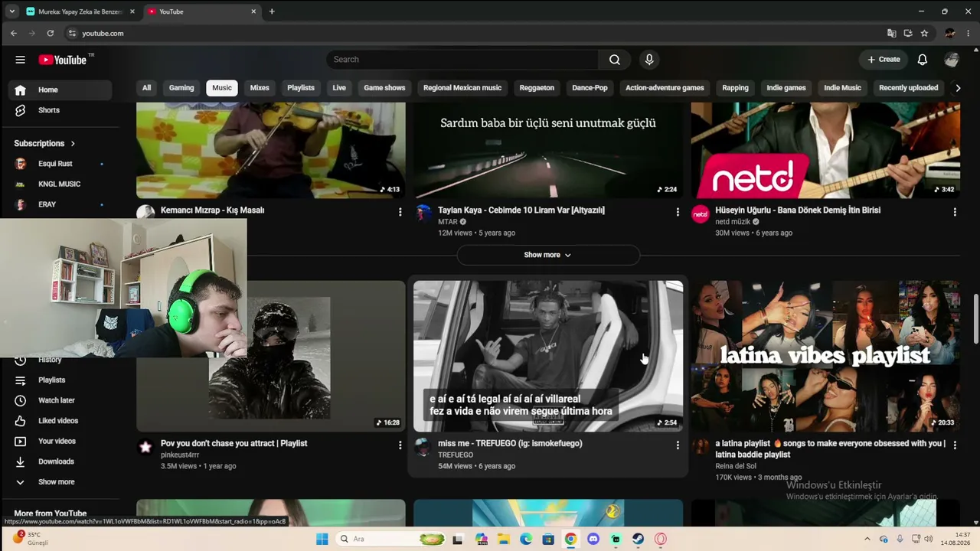Open the pinkeust4rrr channel avatar

[145, 447]
